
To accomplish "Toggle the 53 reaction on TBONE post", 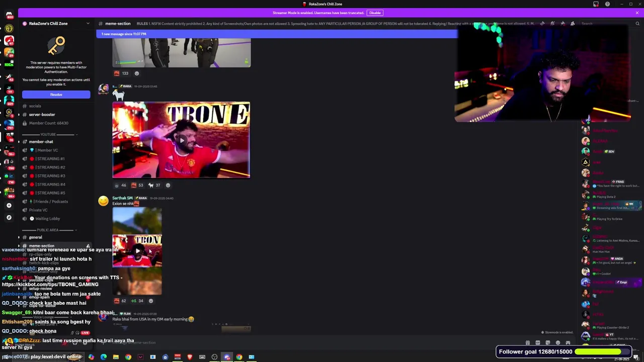I will coord(137,185).
